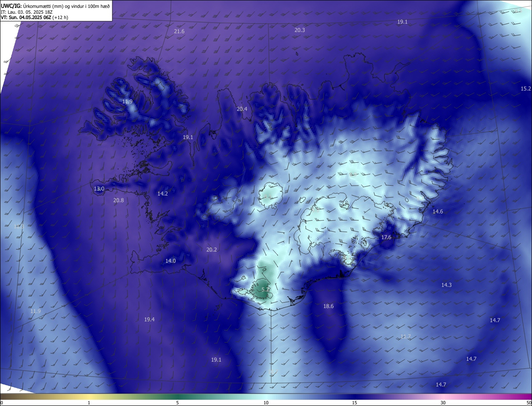
Task: Select the 13.0 value label on the western peninsula
Action: pyautogui.click(x=99, y=188)
